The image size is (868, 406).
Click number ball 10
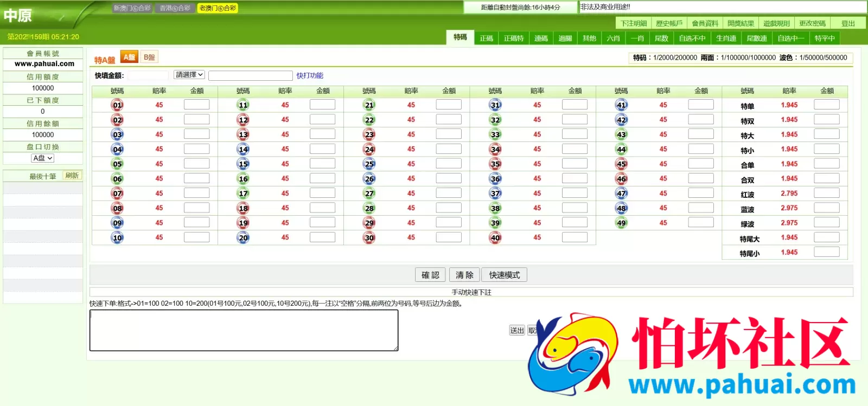click(x=117, y=237)
